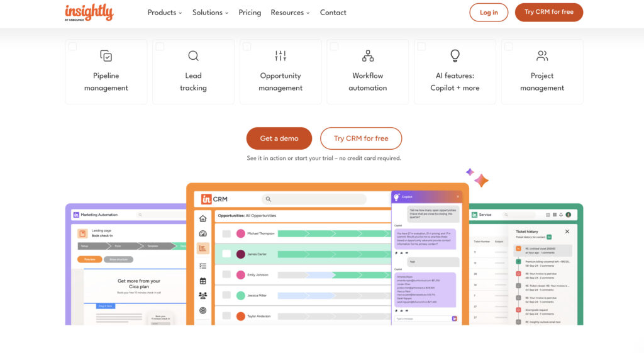Screen dimensions: 644x353
Task: Open the Contact page
Action: click(333, 13)
